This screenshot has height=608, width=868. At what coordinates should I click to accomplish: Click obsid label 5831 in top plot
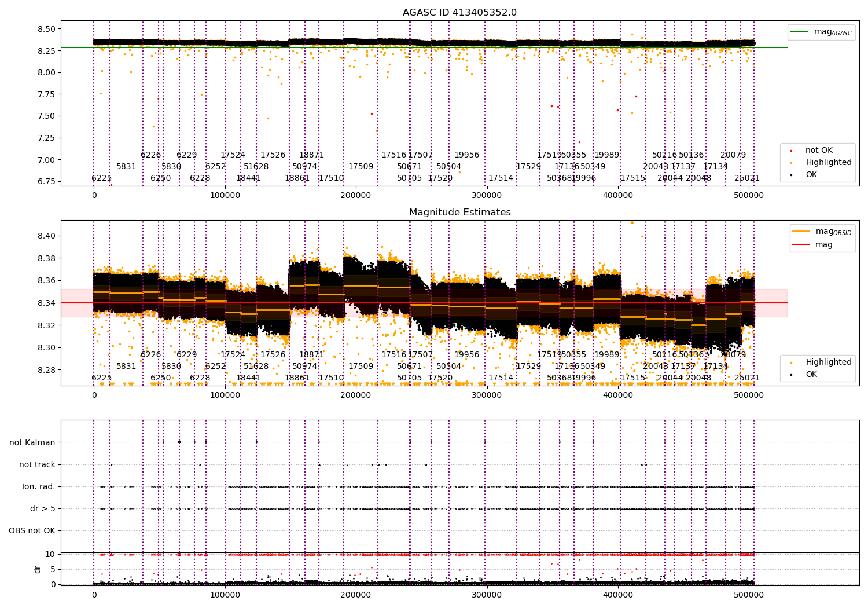click(126, 166)
